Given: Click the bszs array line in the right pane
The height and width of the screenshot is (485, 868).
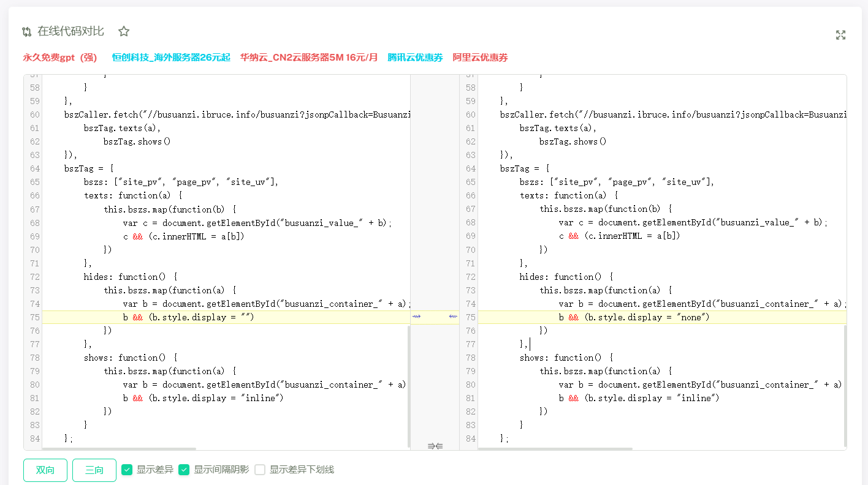Looking at the screenshot, I should point(617,182).
